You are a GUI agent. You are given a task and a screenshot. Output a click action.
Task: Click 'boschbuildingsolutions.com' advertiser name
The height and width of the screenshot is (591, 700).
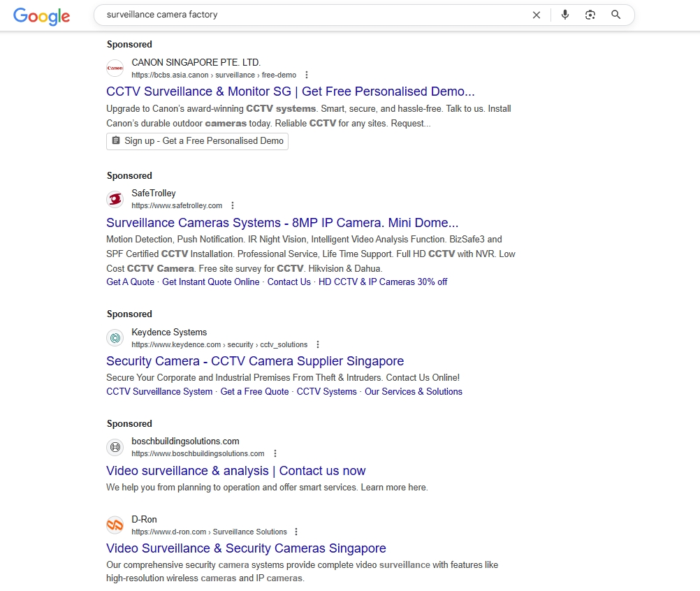point(185,441)
